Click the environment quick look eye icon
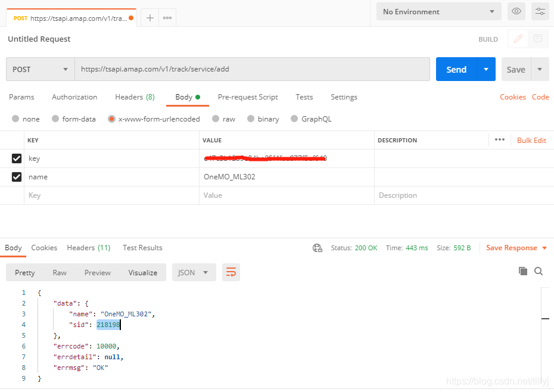 click(x=516, y=11)
